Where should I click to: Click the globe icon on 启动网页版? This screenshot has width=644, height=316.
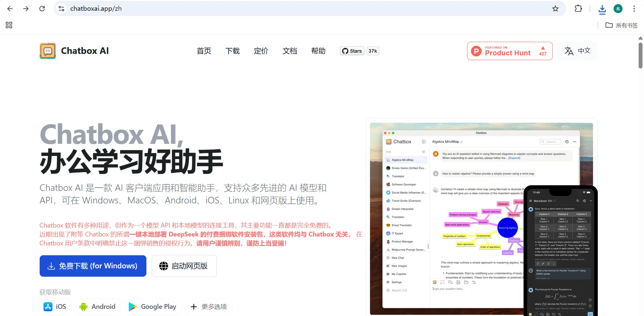point(164,266)
